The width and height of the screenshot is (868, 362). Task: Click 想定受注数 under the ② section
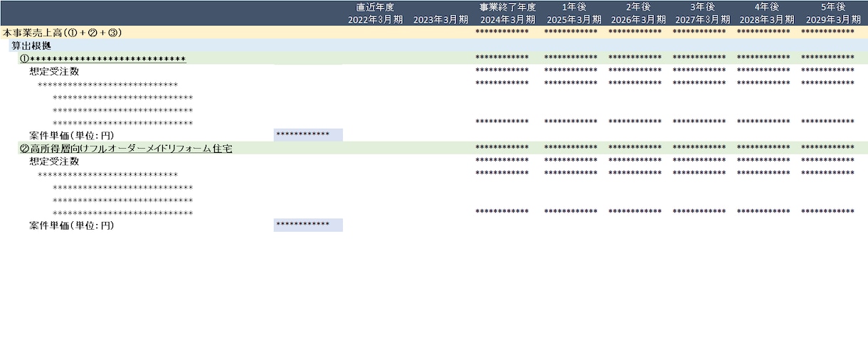[54, 161]
